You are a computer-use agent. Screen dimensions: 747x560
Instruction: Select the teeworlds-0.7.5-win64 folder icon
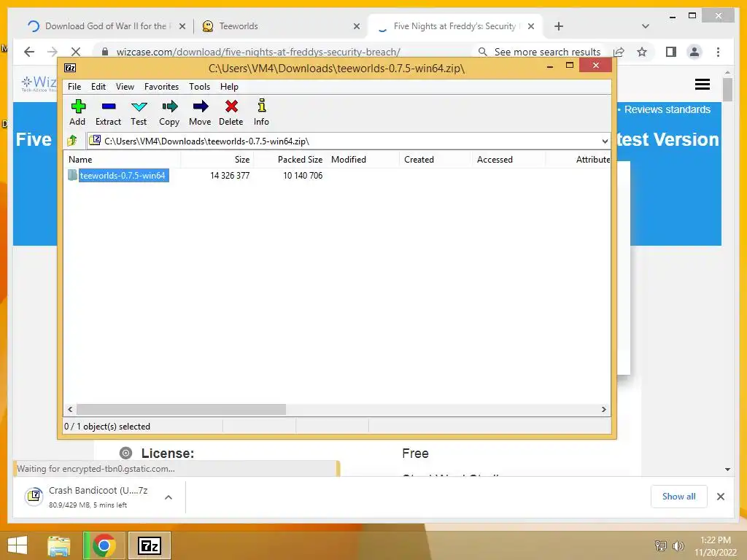click(72, 175)
